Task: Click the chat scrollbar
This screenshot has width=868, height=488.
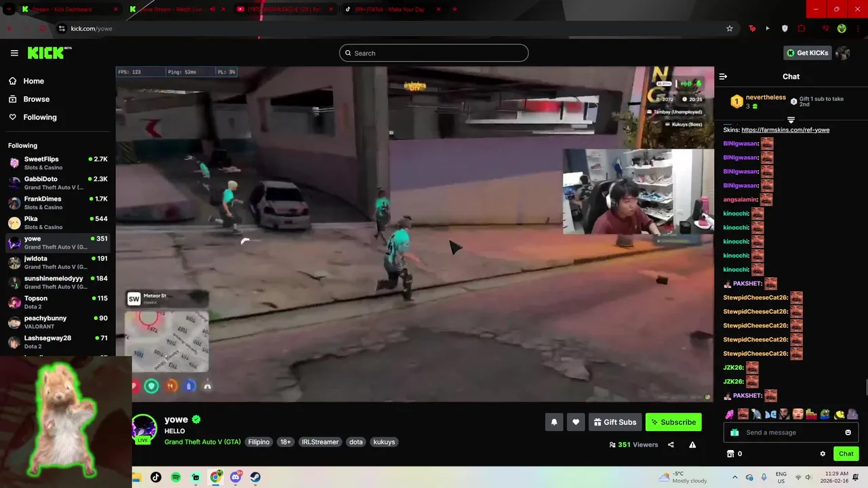Action: pos(865,388)
